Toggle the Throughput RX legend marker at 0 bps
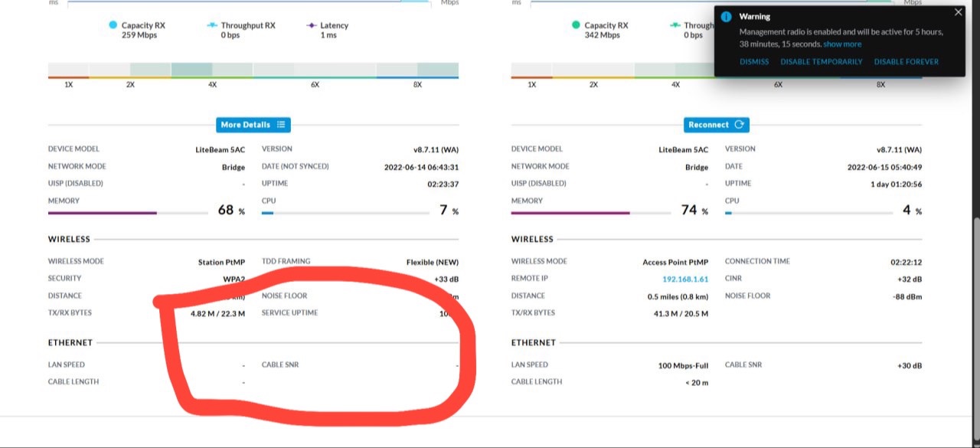The height and width of the screenshot is (448, 980). (213, 25)
